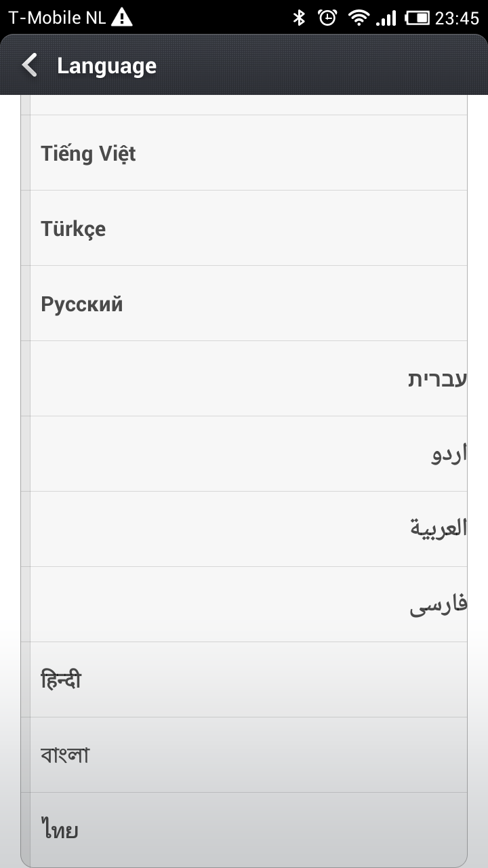488x868 pixels.
Task: Tap the Language header title
Action: point(106,66)
